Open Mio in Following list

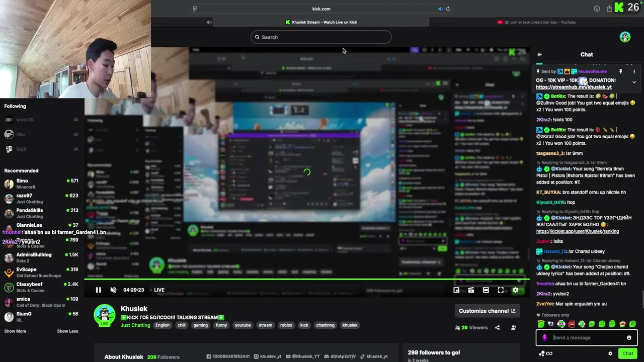point(41,134)
